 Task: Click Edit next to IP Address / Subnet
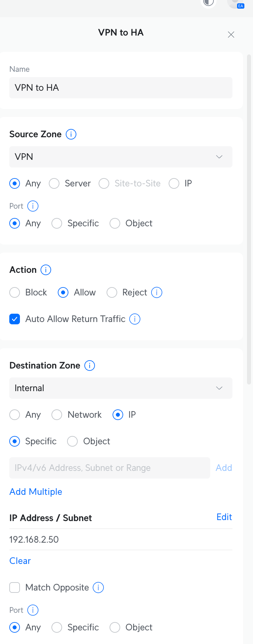224,517
